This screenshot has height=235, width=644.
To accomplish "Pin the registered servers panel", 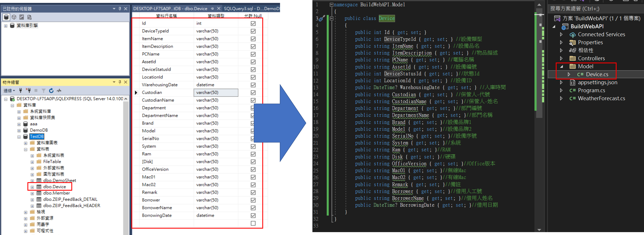I will [x=120, y=9].
